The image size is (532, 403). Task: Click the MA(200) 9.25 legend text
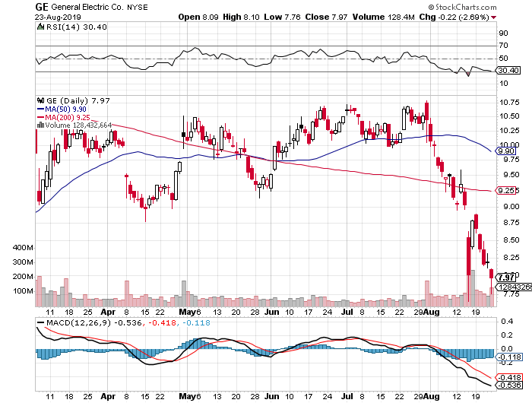pos(68,117)
